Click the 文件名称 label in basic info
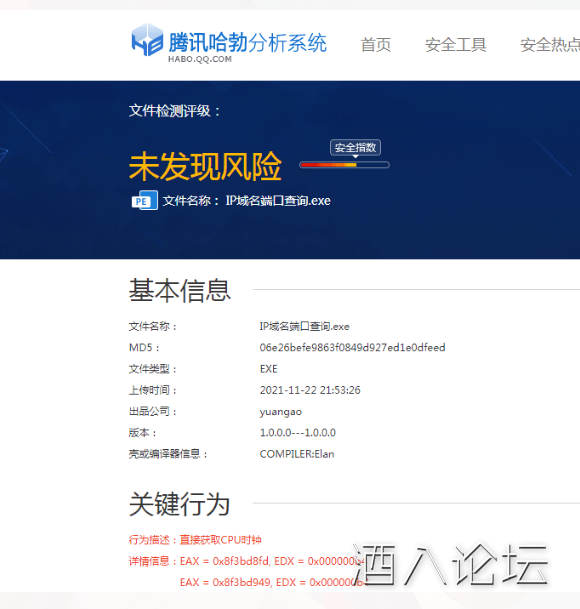The width and height of the screenshot is (580, 609). coord(153,326)
